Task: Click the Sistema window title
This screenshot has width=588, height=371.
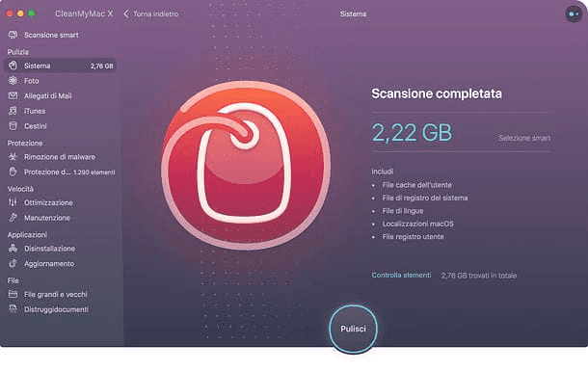Action: tap(353, 13)
